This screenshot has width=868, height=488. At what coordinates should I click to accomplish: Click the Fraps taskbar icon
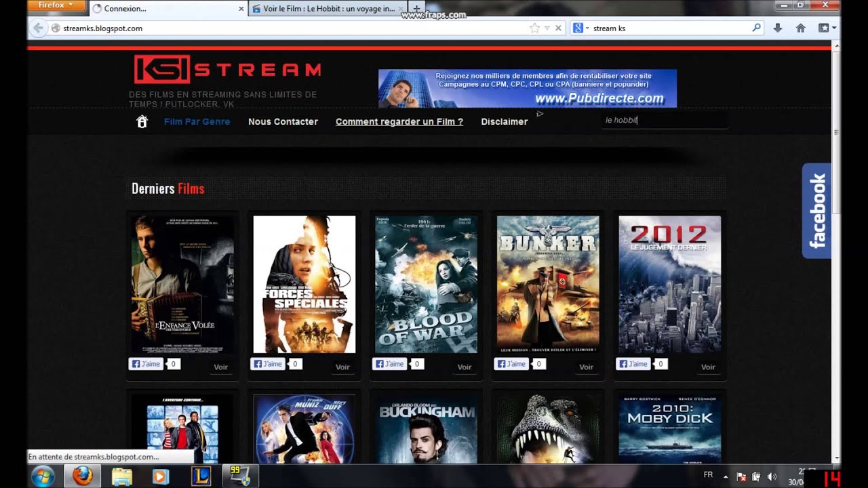[x=240, y=476]
